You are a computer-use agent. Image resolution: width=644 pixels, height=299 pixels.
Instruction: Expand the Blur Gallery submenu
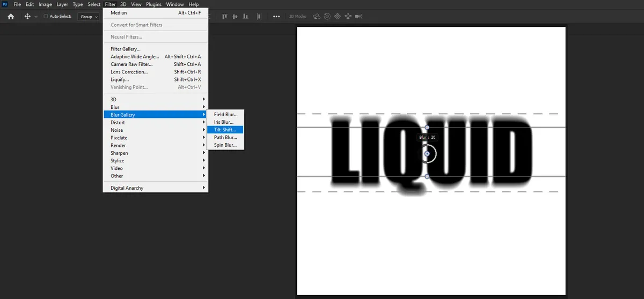[x=156, y=115]
